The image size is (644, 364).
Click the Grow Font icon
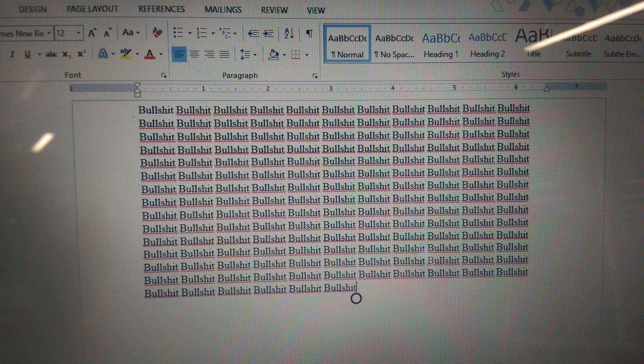(92, 33)
